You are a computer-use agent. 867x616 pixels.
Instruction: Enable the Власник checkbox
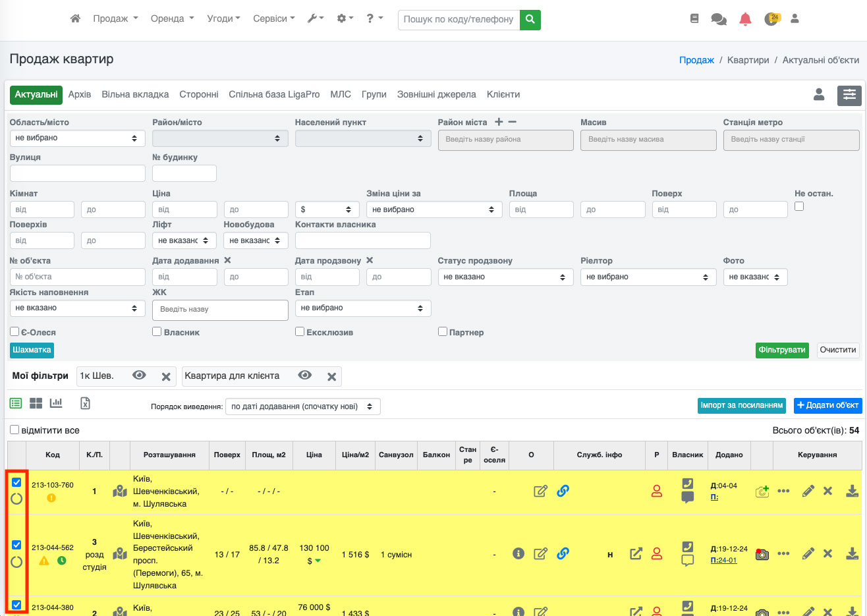point(157,331)
